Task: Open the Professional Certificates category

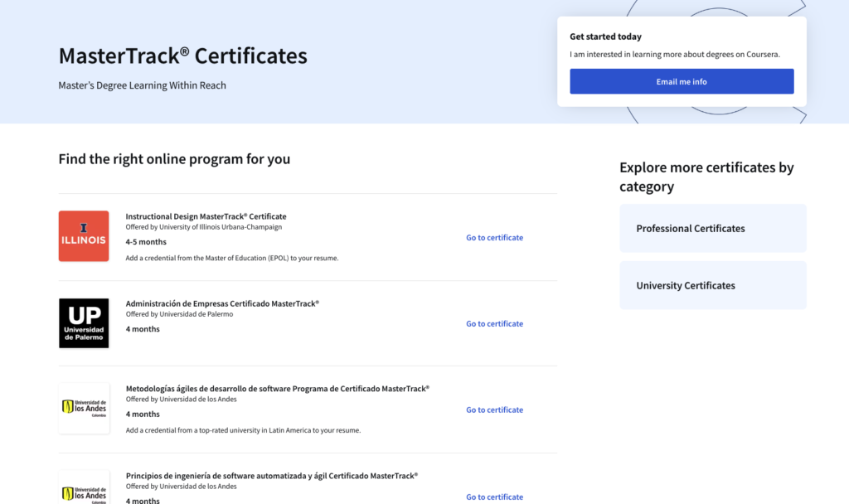Action: (x=713, y=229)
